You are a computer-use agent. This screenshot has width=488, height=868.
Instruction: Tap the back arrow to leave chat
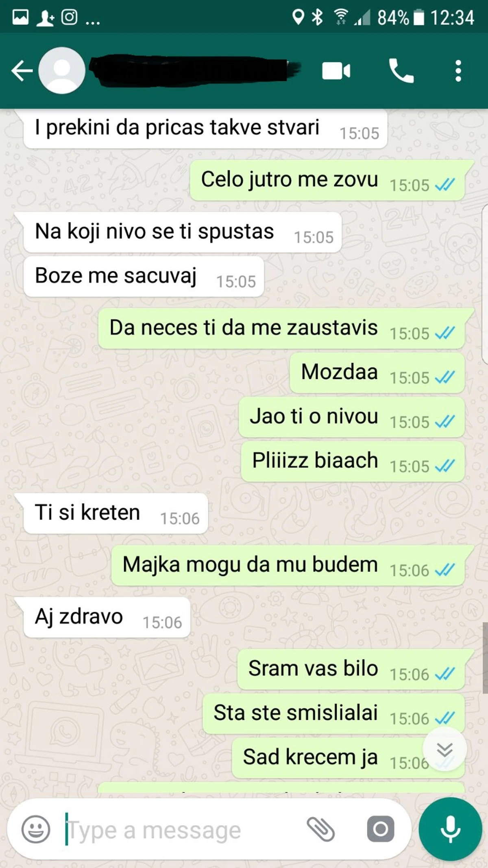22,71
